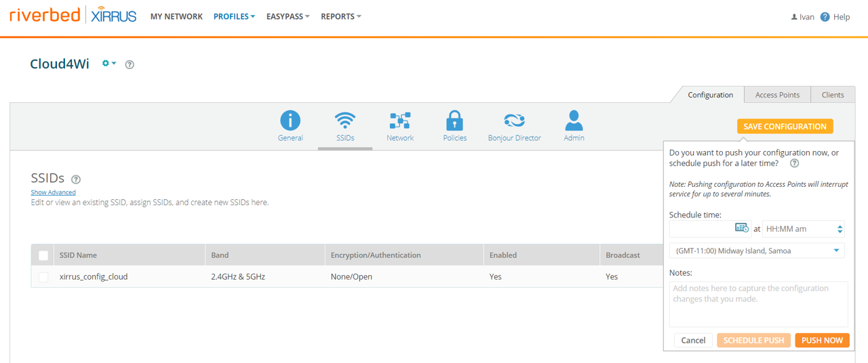Viewport: 868px width, 363px height.
Task: Expand the PROFILES menu
Action: (234, 16)
